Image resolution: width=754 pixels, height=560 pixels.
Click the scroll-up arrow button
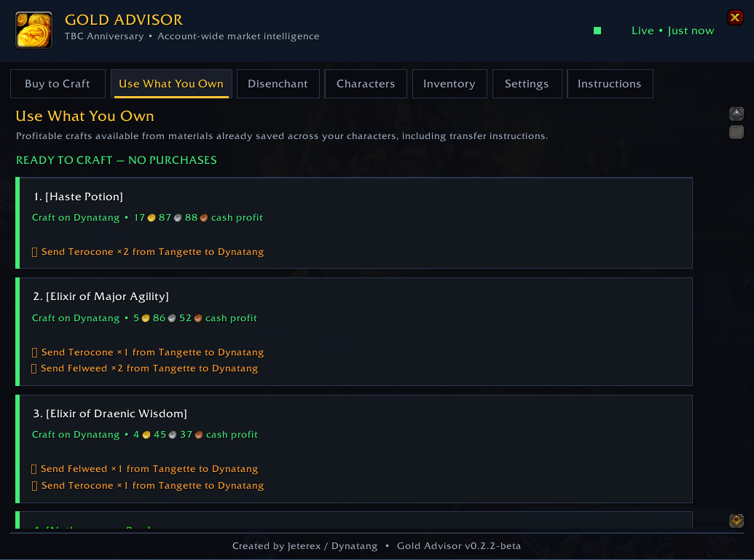point(737,114)
